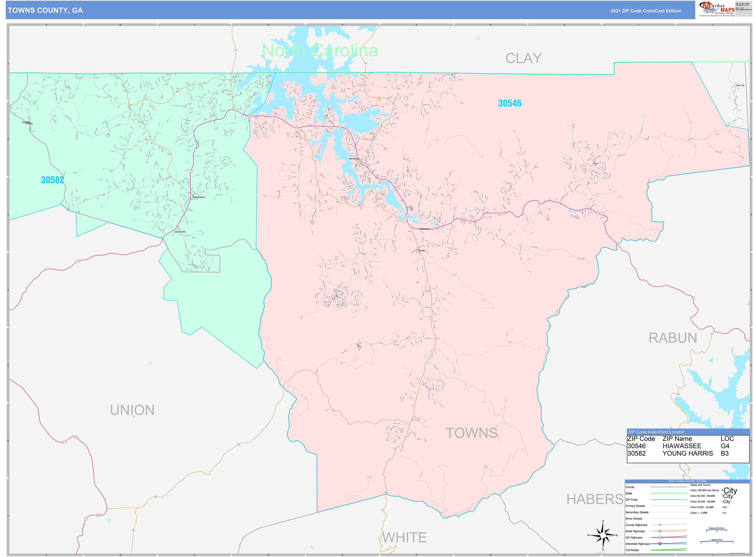This screenshot has width=756, height=557.
Task: Click the UNION county label
Action: coord(132,410)
